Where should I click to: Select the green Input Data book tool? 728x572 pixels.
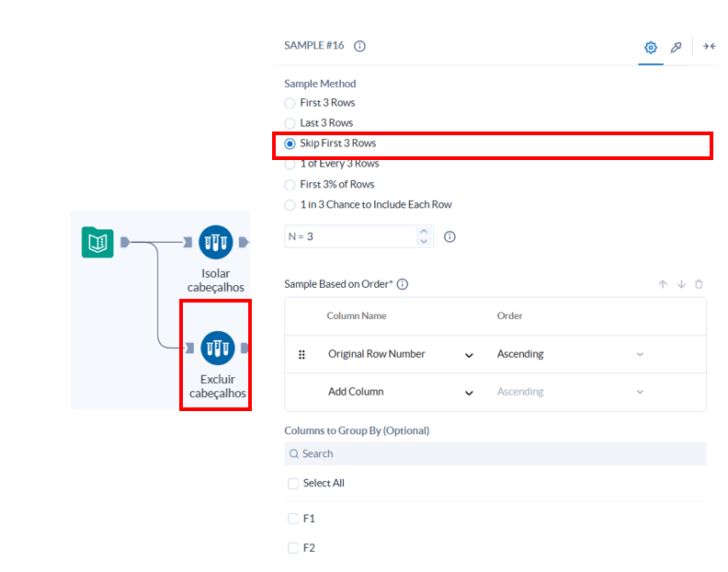pyautogui.click(x=97, y=242)
